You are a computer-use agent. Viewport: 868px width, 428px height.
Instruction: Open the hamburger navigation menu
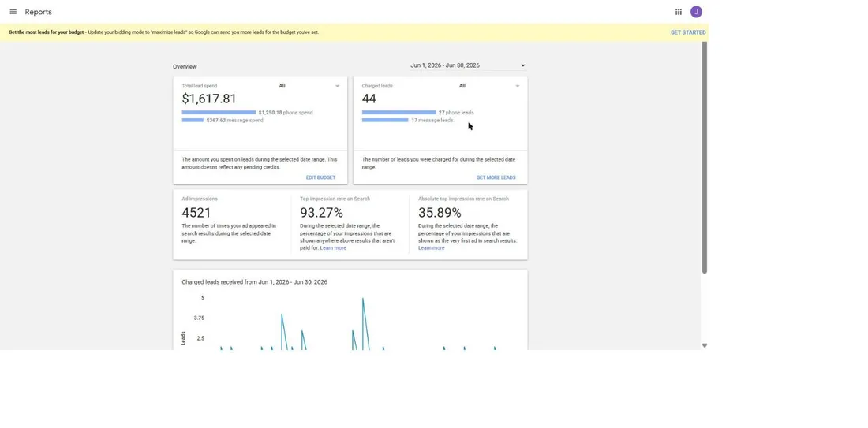pyautogui.click(x=13, y=12)
